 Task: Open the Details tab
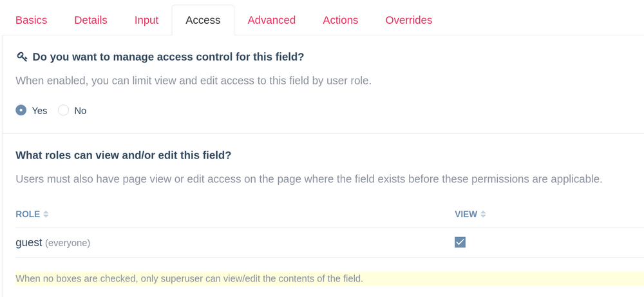click(91, 20)
